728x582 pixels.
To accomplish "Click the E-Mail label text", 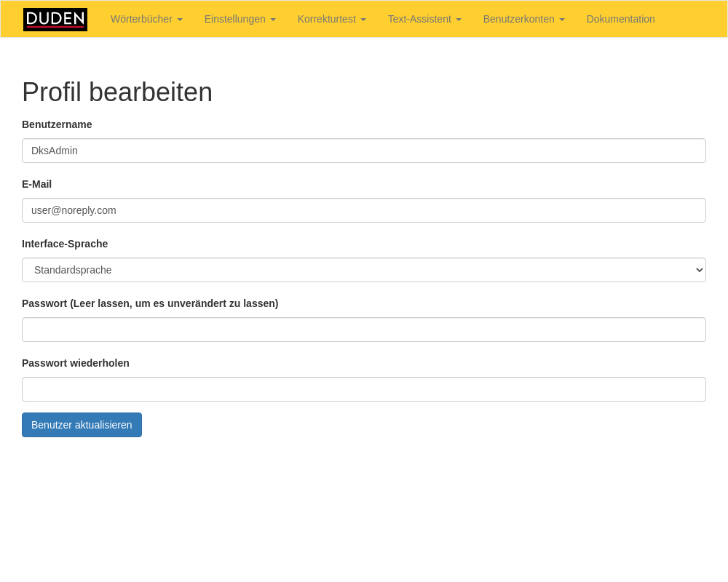I will 36,184.
